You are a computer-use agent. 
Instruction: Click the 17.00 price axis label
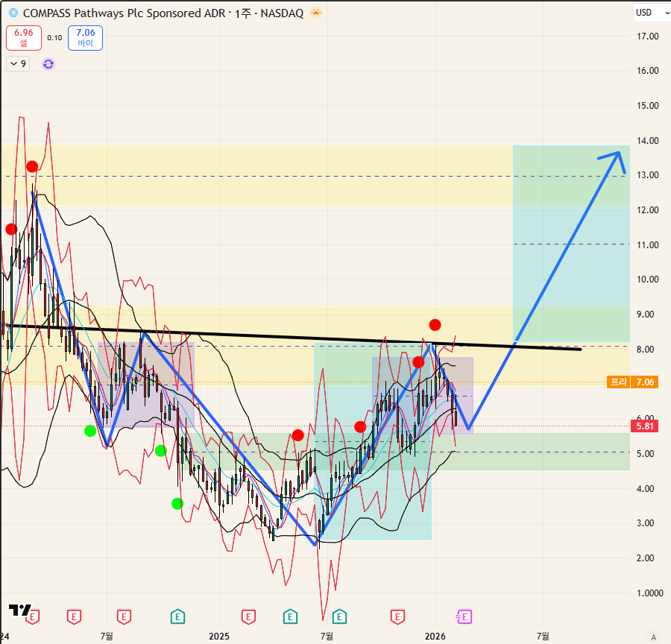(647, 37)
